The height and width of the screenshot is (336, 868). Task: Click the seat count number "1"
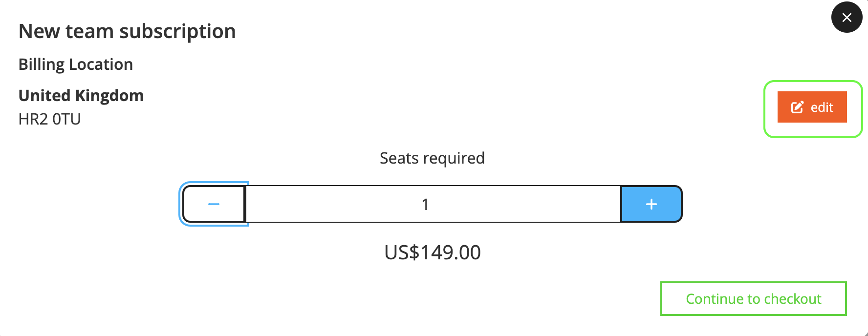pos(425,204)
